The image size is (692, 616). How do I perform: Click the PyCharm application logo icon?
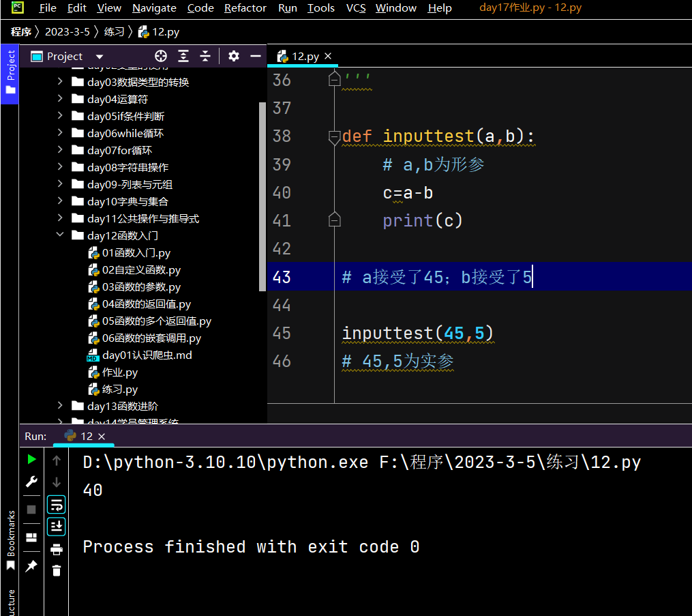tap(18, 7)
